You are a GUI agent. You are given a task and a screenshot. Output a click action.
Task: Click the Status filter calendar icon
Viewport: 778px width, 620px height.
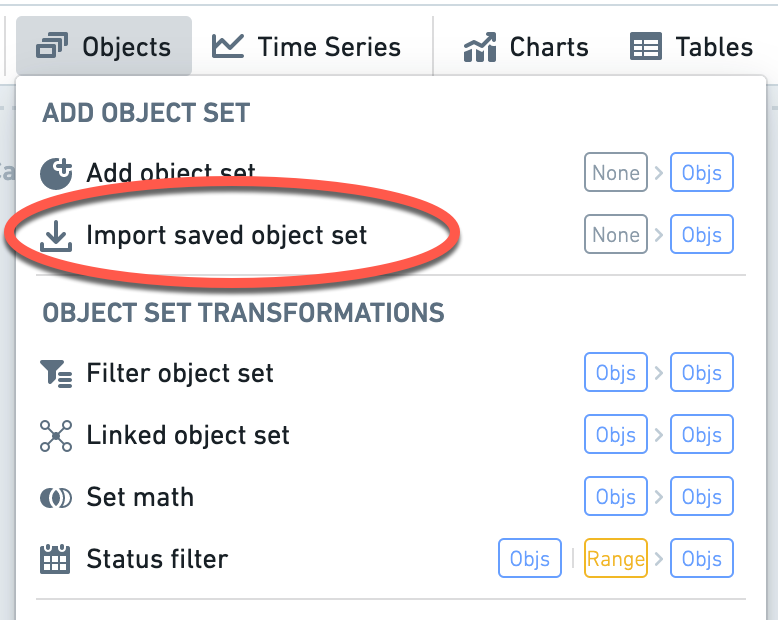(55, 559)
